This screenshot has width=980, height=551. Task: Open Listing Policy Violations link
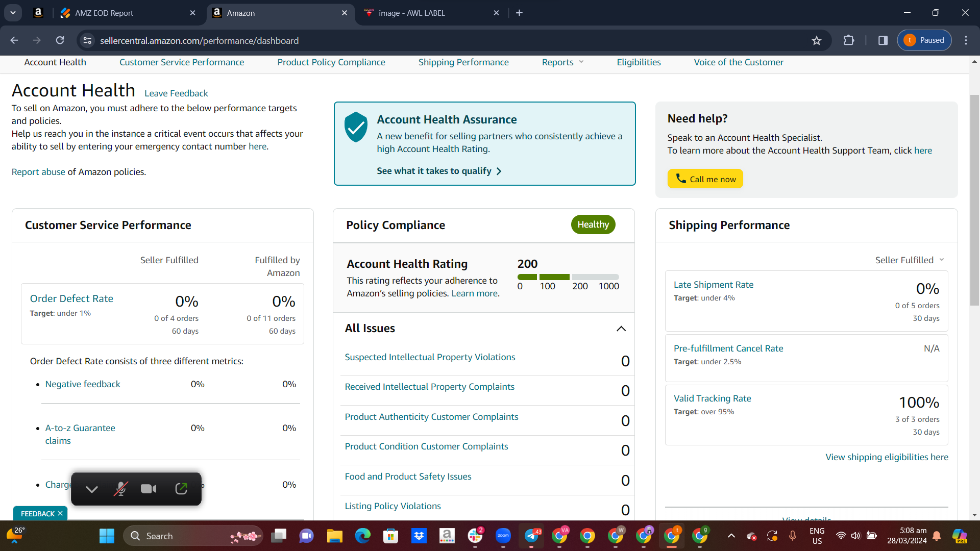[393, 506]
